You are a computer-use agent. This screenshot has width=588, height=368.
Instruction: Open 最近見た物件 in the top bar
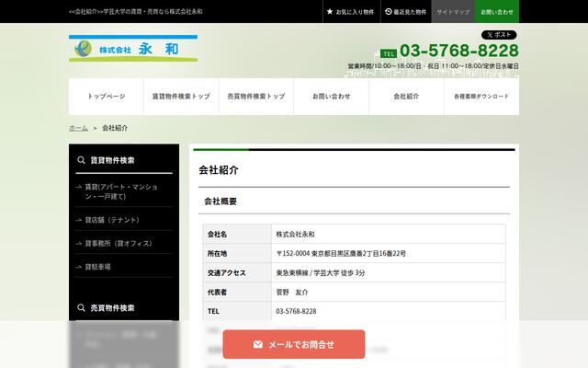[x=406, y=12]
